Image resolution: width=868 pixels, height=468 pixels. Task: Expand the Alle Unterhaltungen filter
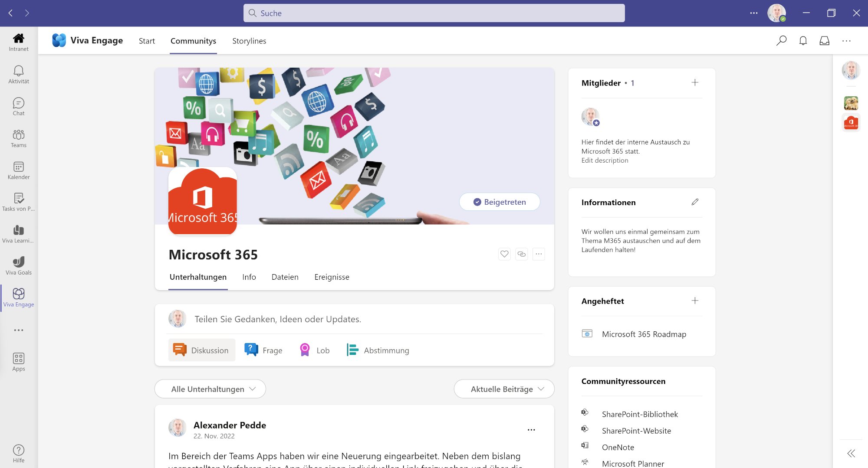[210, 389]
